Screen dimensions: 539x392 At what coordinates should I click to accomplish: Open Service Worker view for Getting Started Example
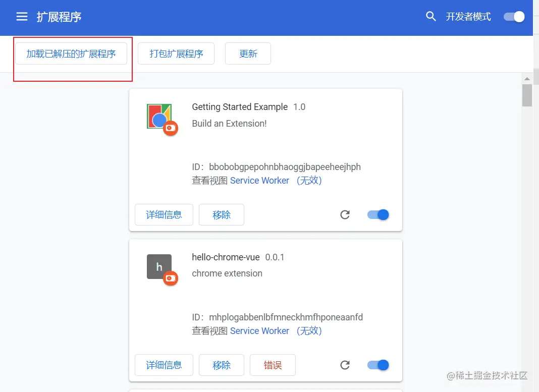(259, 180)
